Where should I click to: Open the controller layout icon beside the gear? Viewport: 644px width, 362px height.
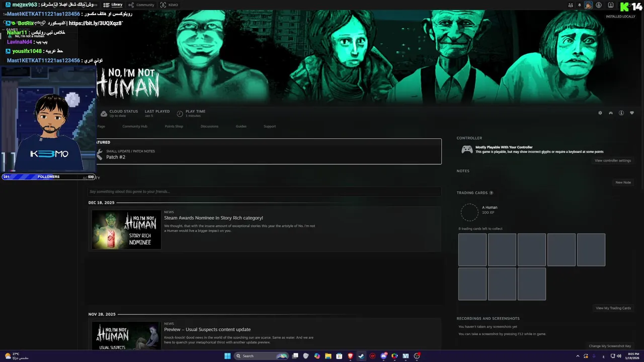611,113
